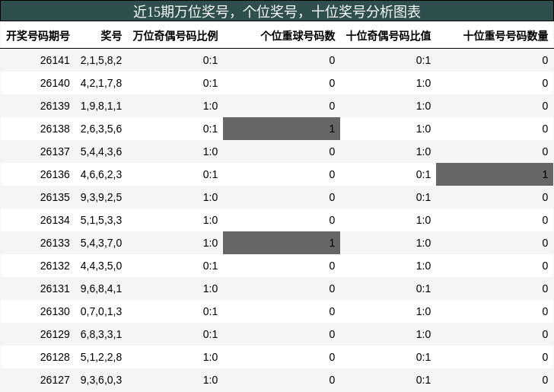Click 十位重号 value 0 in row 26141
554x392 pixels.
tap(545, 60)
